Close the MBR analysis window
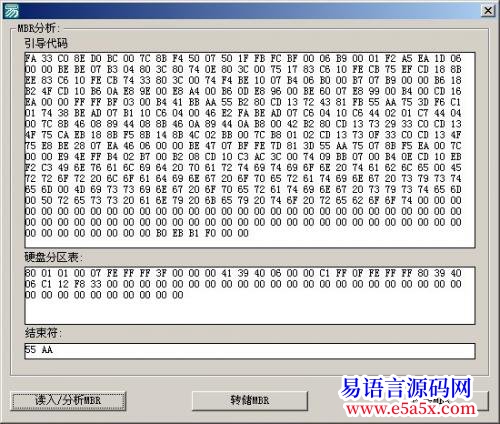500x424 pixels. tap(488, 11)
